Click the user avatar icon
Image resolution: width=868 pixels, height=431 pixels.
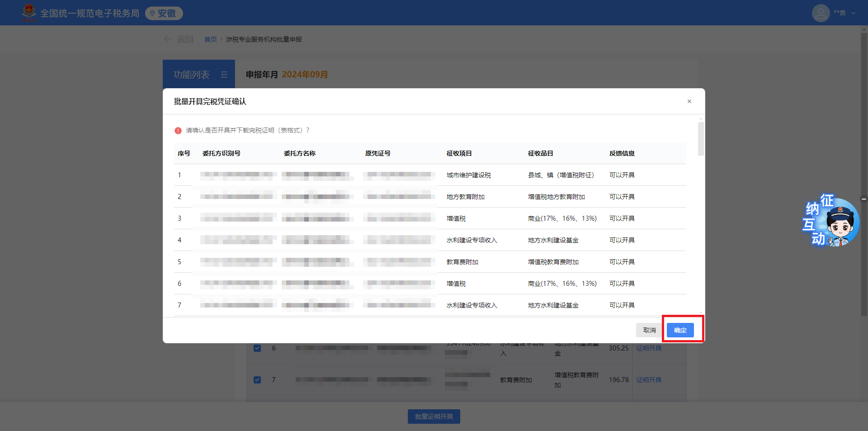(x=821, y=13)
